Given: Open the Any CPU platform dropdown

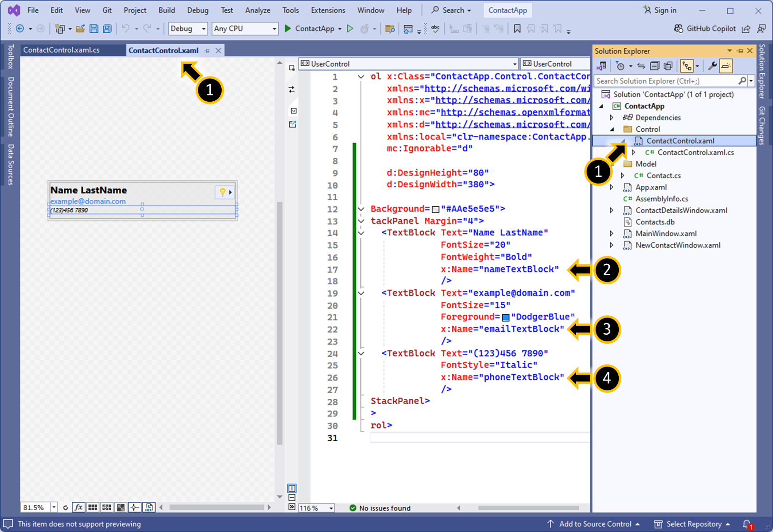Looking at the screenshot, I should (245, 29).
